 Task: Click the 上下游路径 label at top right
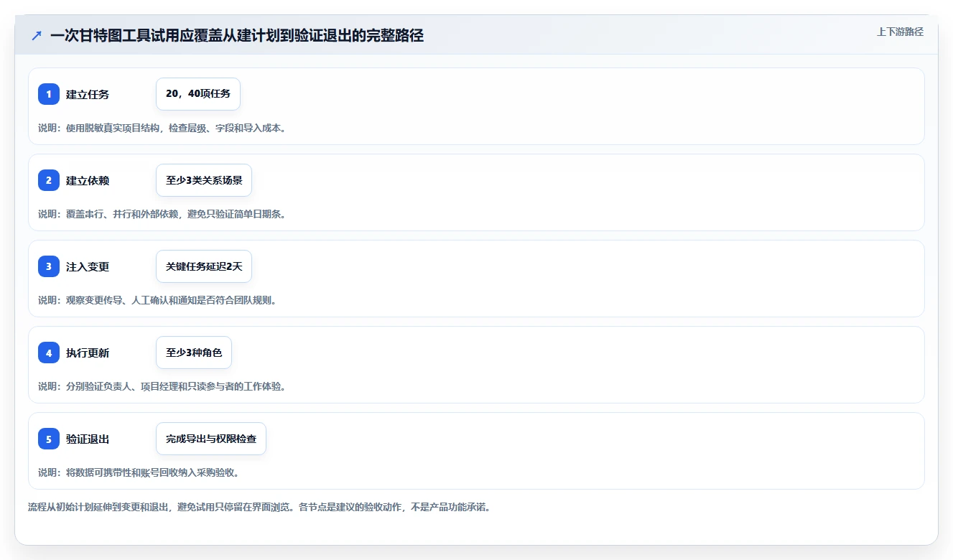[900, 32]
